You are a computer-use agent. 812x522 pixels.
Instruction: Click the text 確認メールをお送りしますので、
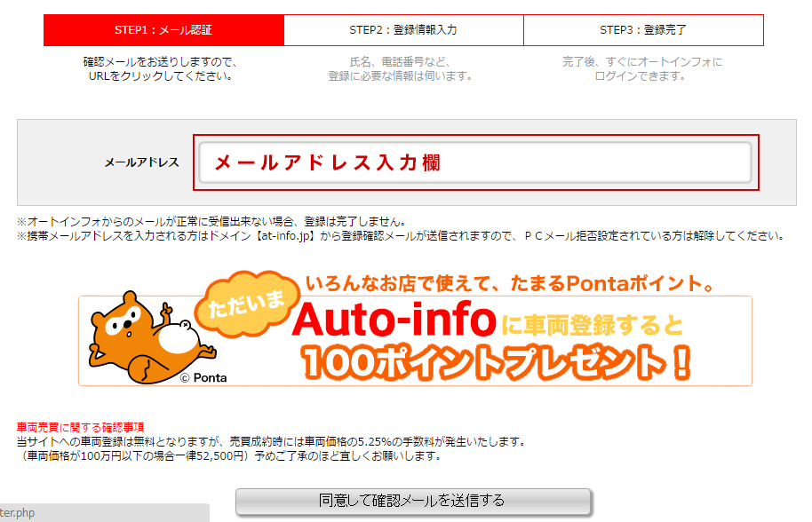pyautogui.click(x=160, y=62)
